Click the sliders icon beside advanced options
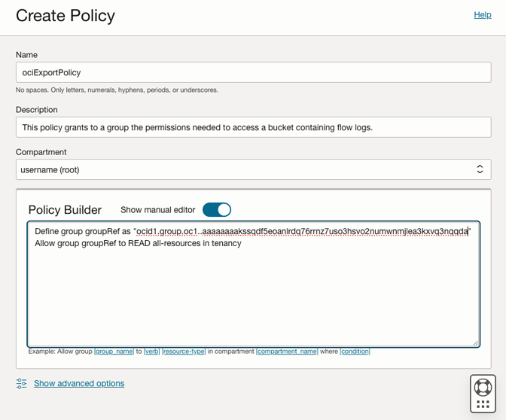This screenshot has height=420, width=506. pyautogui.click(x=21, y=384)
